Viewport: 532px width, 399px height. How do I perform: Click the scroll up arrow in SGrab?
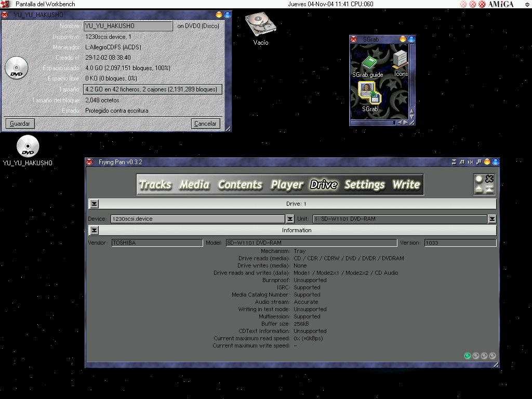[x=412, y=111]
